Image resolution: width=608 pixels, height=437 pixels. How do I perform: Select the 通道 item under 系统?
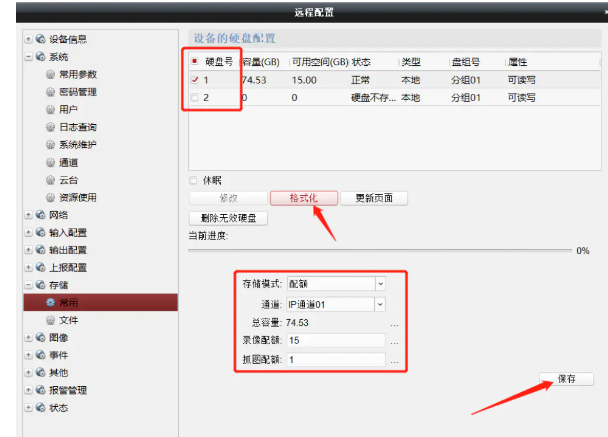tap(68, 162)
